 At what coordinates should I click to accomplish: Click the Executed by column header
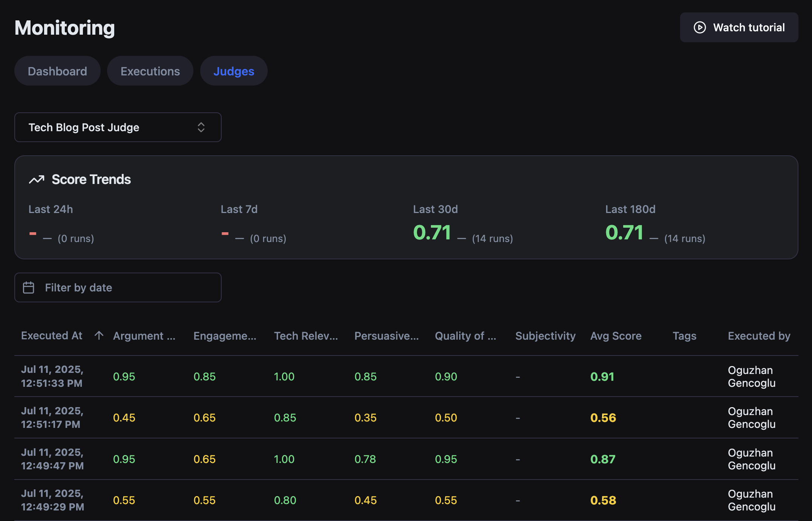[759, 336]
